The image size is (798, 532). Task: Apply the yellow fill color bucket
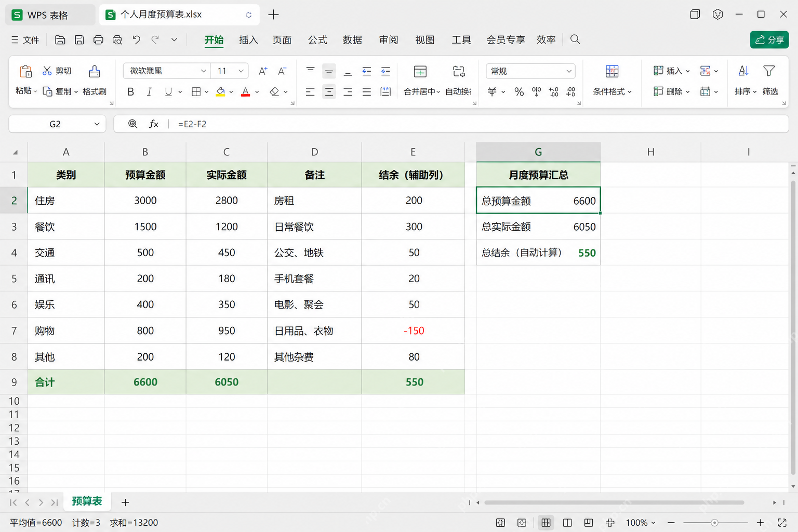(221, 92)
